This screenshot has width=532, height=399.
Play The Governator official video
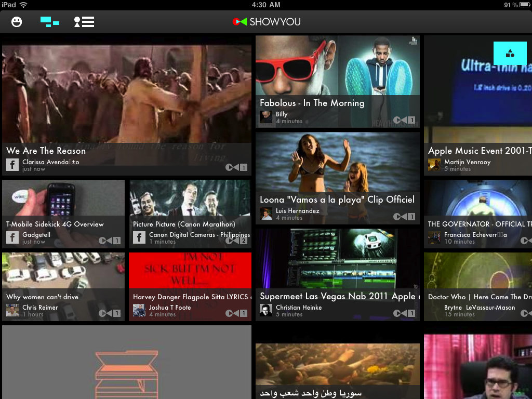click(478, 214)
